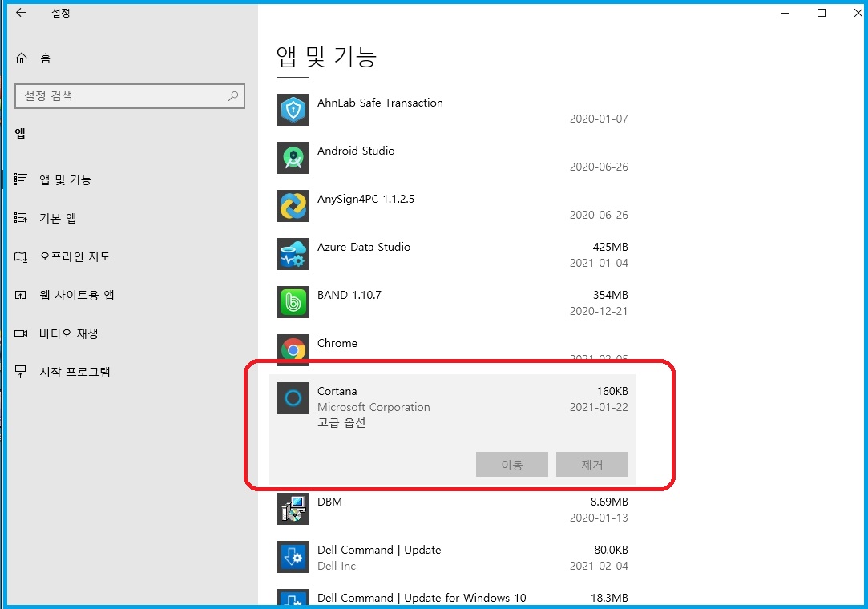Image resolution: width=868 pixels, height=609 pixels.
Task: Click Cortana date 2021-01-22
Action: click(x=599, y=407)
